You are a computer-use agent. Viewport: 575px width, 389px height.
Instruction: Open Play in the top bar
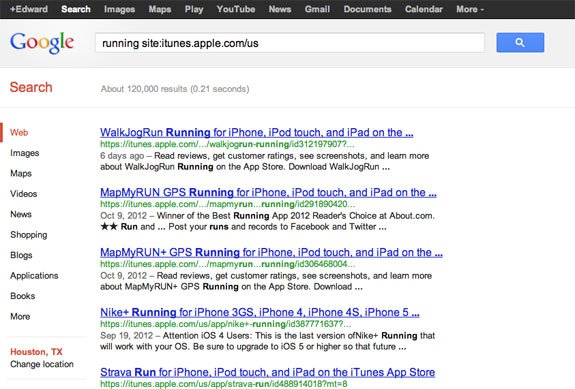pos(194,9)
